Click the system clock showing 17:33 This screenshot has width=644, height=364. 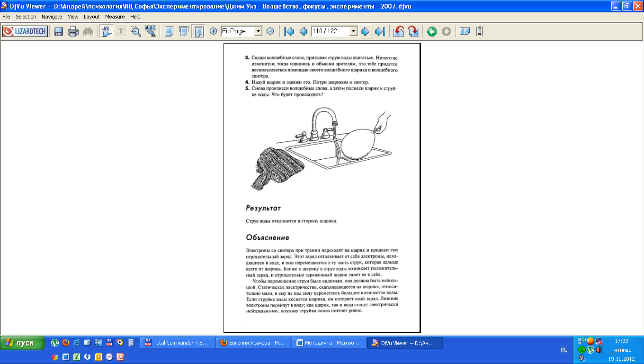621,341
